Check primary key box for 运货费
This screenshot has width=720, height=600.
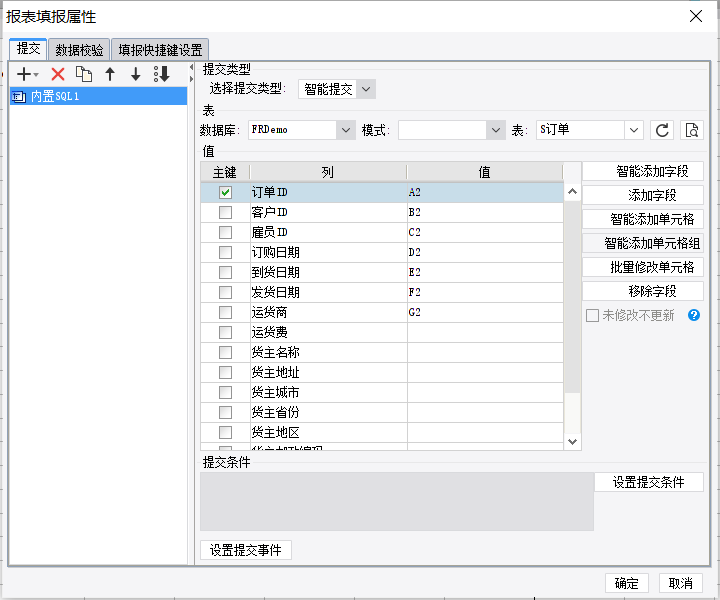pos(225,332)
